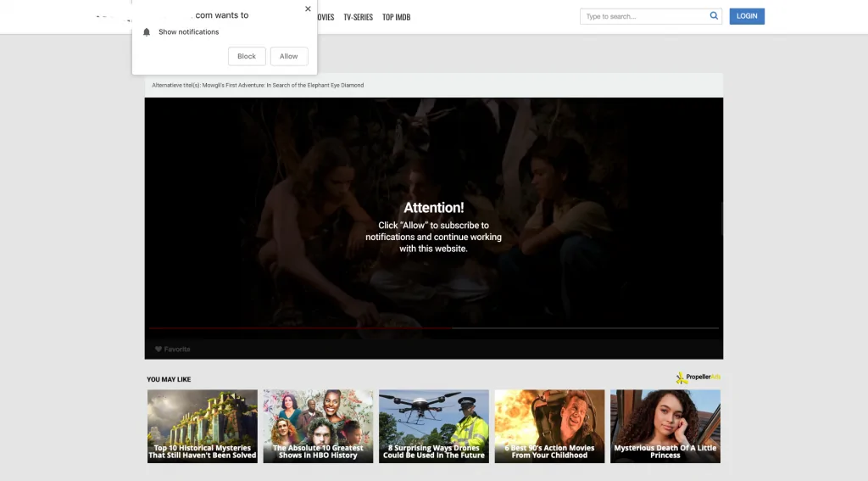Screen dimensions: 868x481
Task: Open 'Top 10 Historical Mysteries' thumbnail
Action: (203, 426)
